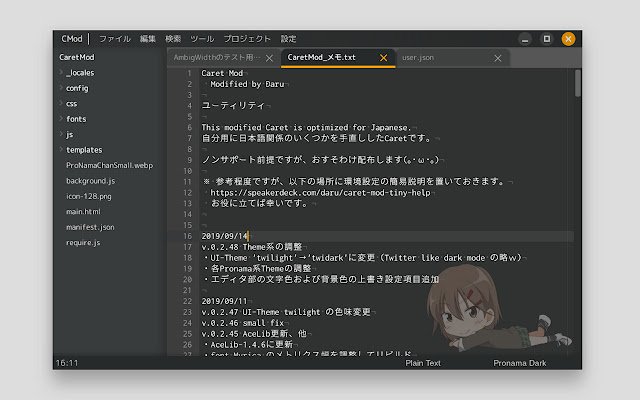
Task: Click the 'ユーティリティ' heading line
Action: point(233,106)
